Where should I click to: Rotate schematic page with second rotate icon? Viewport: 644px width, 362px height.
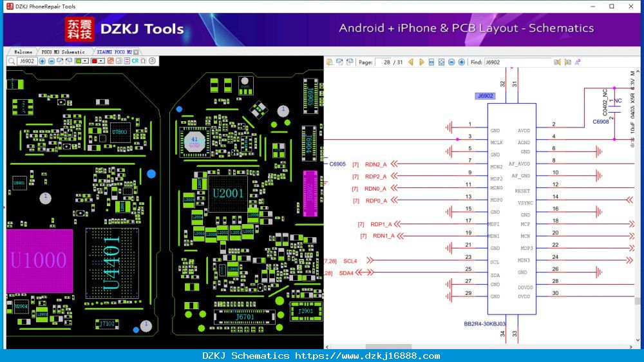coord(350,62)
